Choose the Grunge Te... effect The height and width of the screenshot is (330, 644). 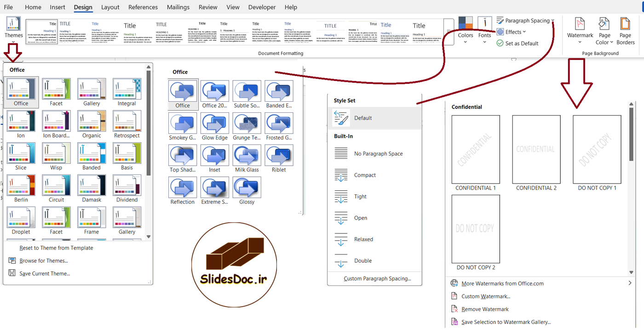(x=247, y=127)
